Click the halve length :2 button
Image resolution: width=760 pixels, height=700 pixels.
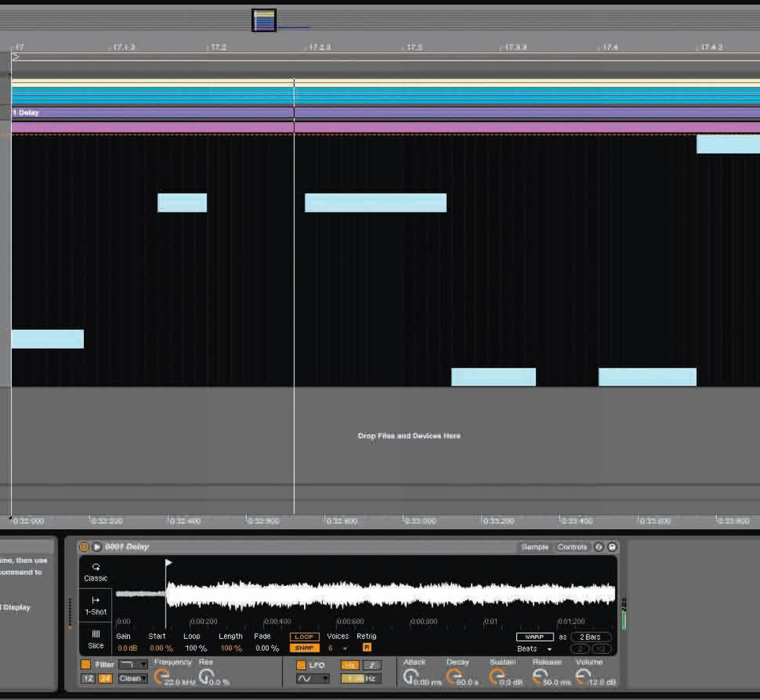click(x=580, y=649)
